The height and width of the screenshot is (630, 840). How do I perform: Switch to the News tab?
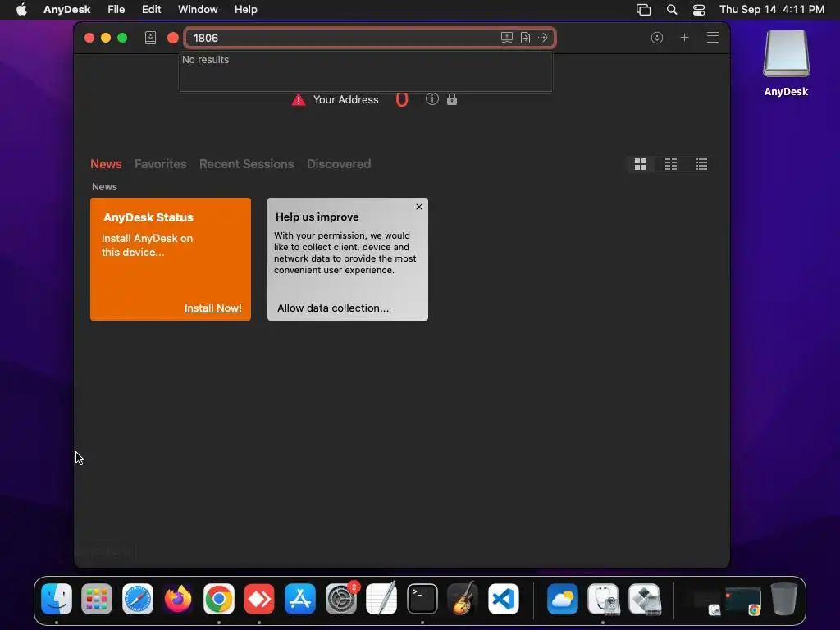click(x=106, y=164)
